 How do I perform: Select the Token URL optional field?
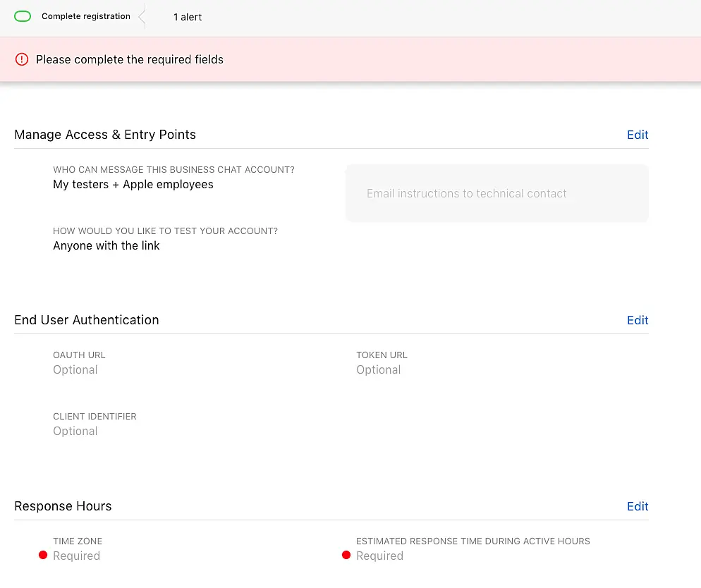(x=378, y=370)
